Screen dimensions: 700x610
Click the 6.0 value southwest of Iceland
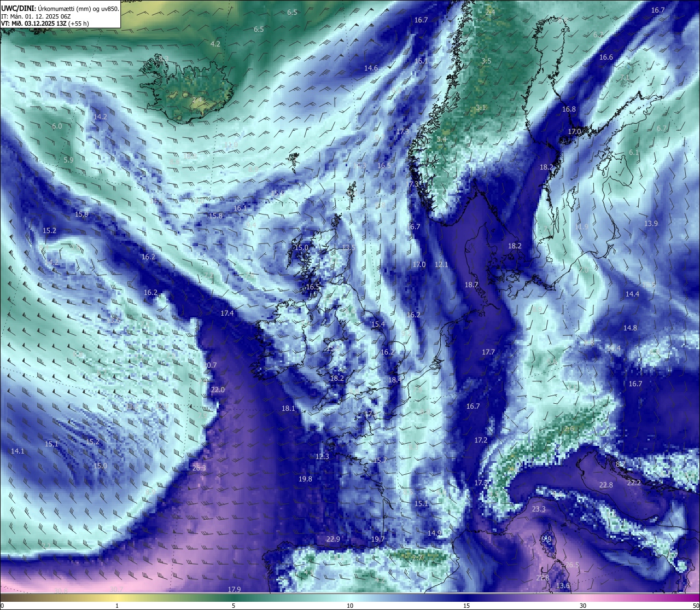[x=57, y=126]
